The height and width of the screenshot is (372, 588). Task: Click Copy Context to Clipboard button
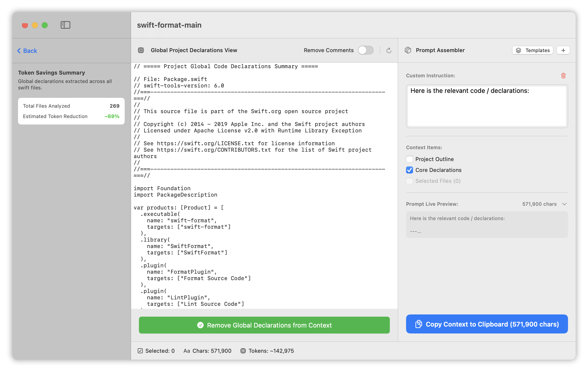point(487,324)
